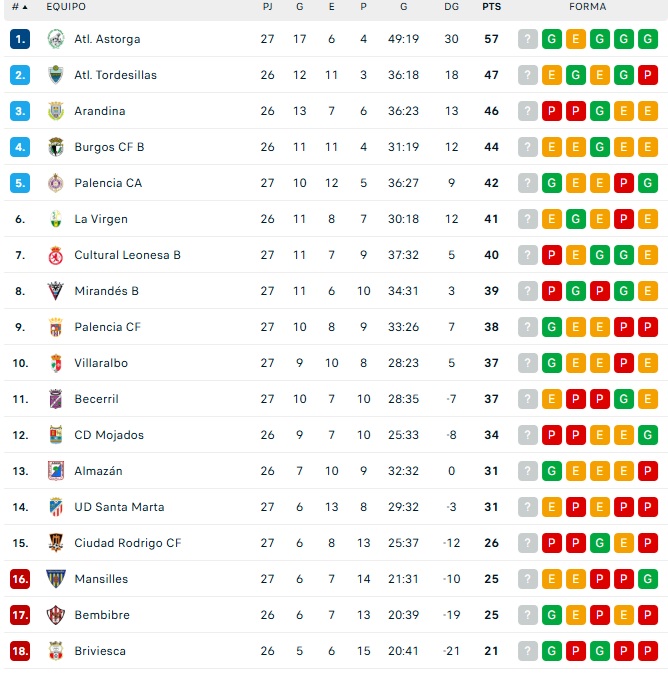Click the Mirandés B team crest
This screenshot has width=668, height=676.
point(55,291)
